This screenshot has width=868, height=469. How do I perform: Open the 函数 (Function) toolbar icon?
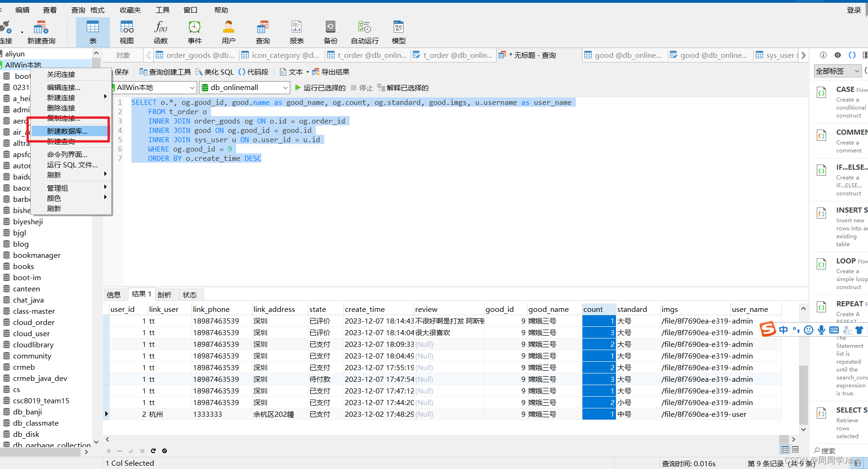(161, 32)
